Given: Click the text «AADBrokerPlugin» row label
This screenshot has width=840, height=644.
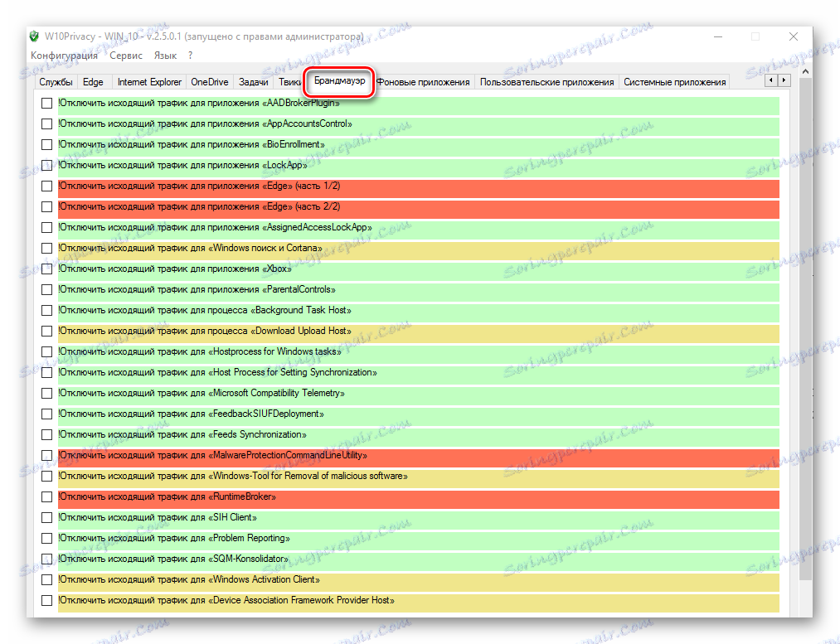Looking at the screenshot, I should tap(199, 103).
